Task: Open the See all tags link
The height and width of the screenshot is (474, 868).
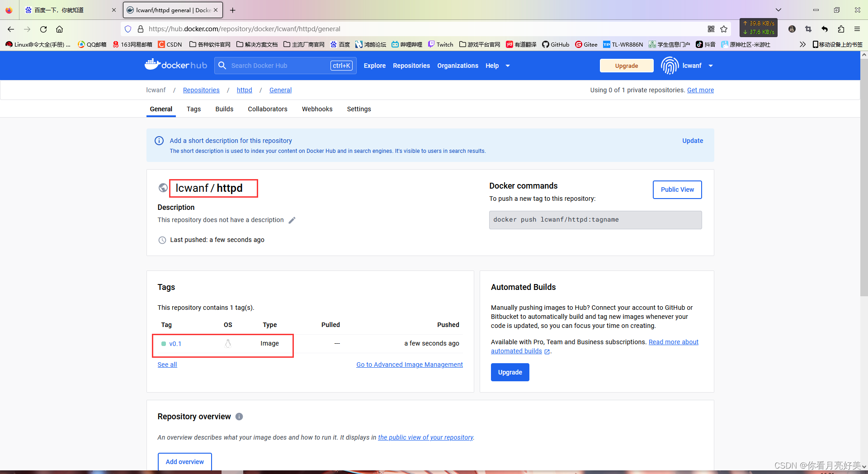Action: (167, 365)
